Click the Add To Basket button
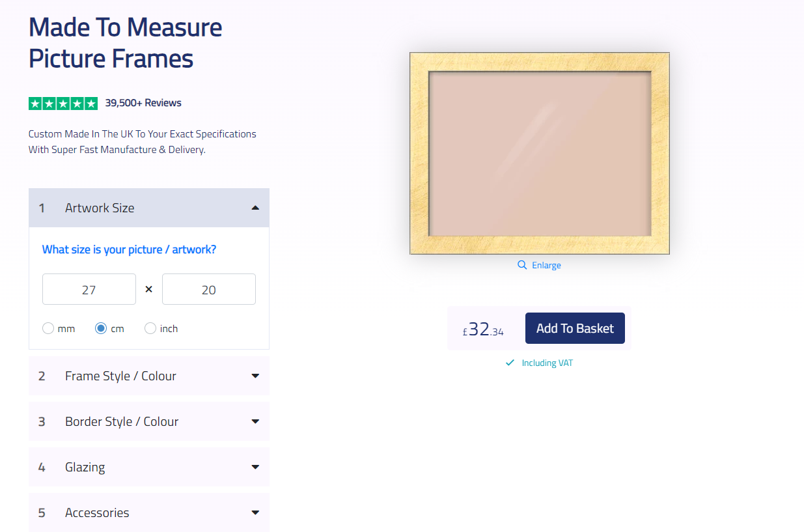Image resolution: width=804 pixels, height=532 pixels. pos(575,328)
